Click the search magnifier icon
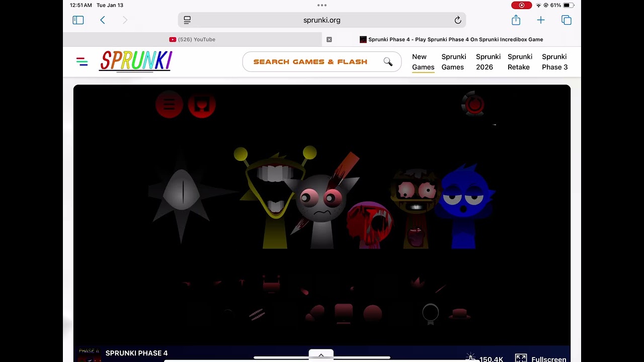644x362 pixels. (388, 61)
